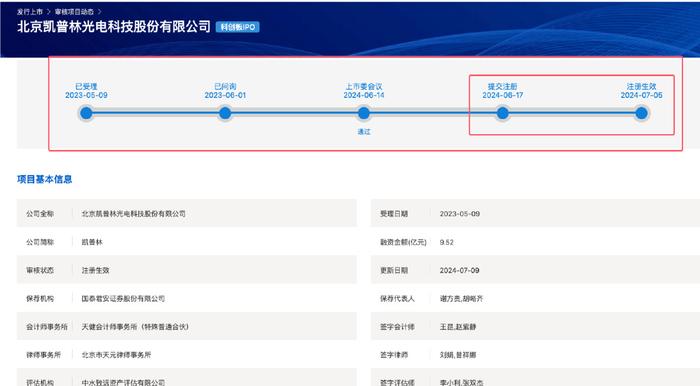Click the 签字评估师 row label
This screenshot has width=700, height=386.
397,382
